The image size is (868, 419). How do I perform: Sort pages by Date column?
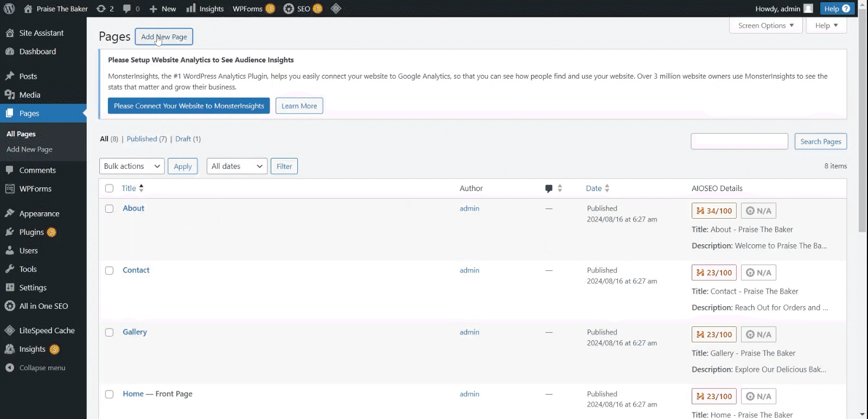tap(598, 188)
